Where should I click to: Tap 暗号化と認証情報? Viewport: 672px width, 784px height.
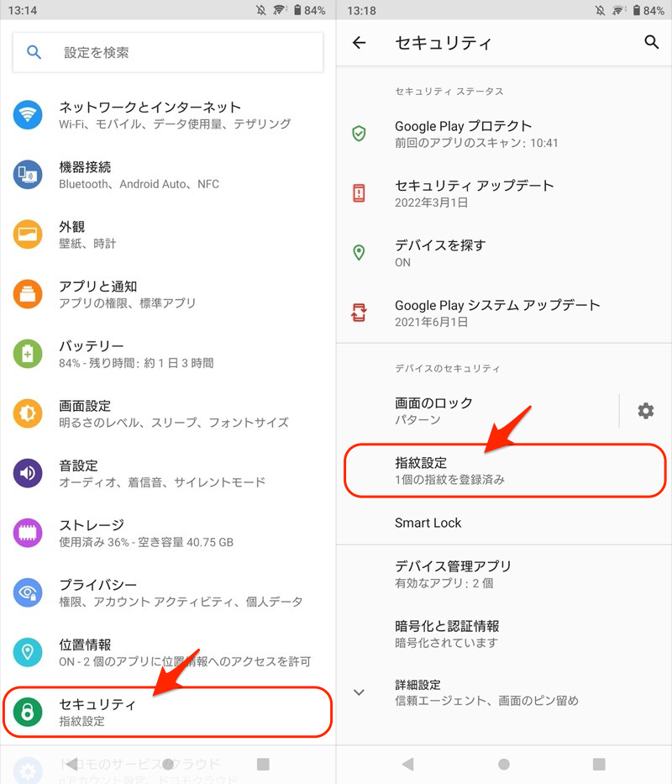[504, 634]
